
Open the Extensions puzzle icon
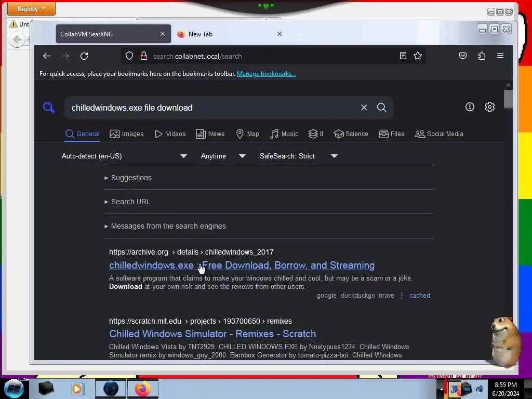pos(482,56)
